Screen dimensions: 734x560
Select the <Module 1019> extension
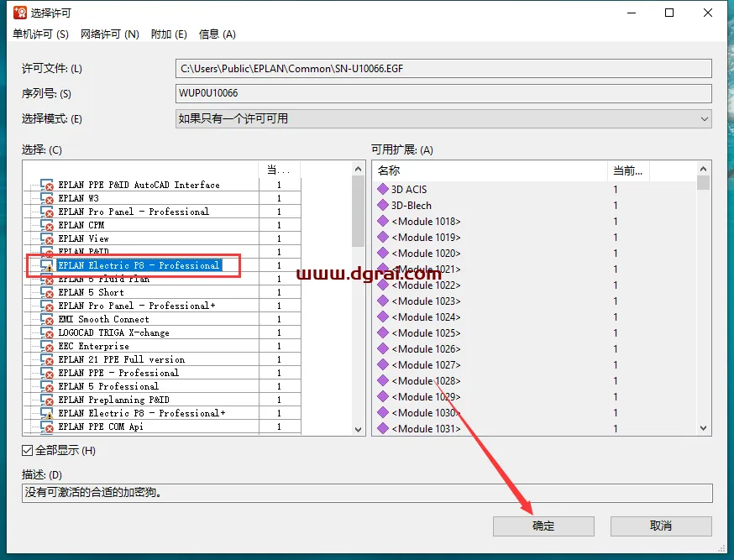click(x=426, y=238)
